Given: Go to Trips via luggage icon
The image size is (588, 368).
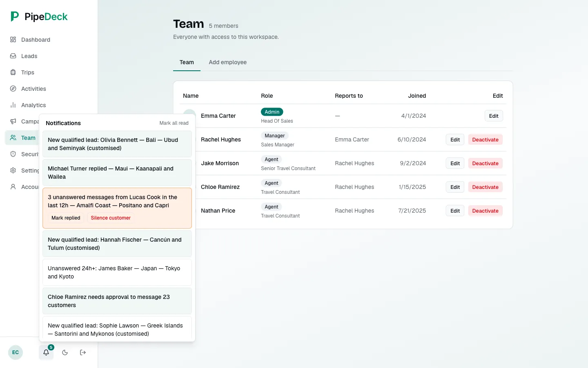Looking at the screenshot, I should (13, 72).
